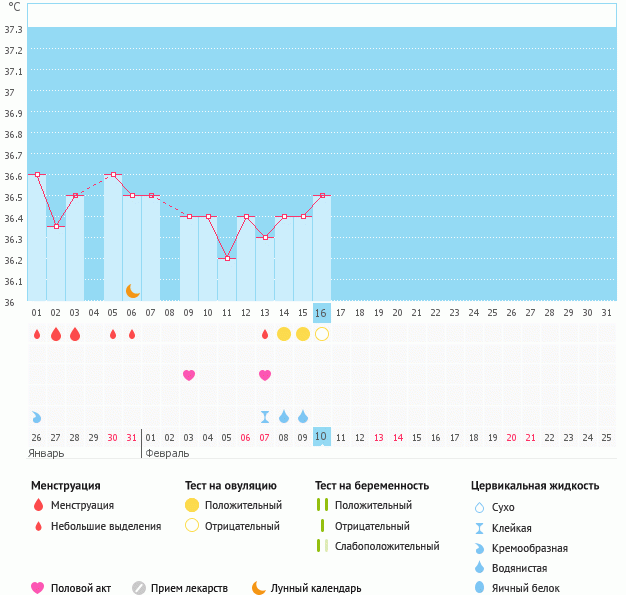Image resolution: width=626 pixels, height=595 pixels.
Task: Select highlighted cycle day 16 on the axis
Action: [321, 312]
